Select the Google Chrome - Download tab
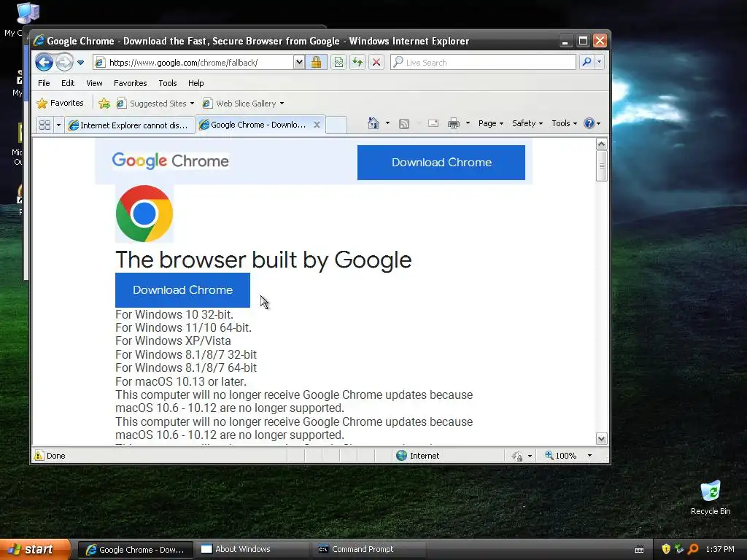The width and height of the screenshot is (747, 560). (255, 125)
